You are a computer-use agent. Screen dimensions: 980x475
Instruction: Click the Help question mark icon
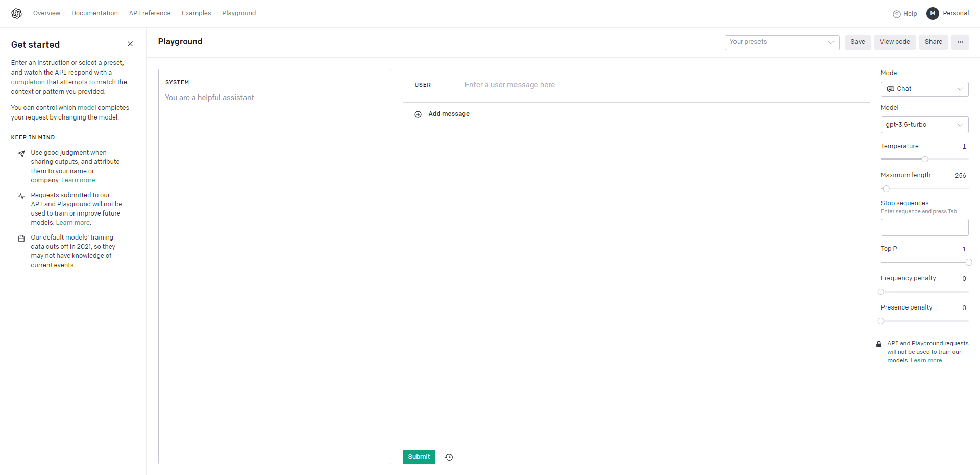tap(896, 14)
